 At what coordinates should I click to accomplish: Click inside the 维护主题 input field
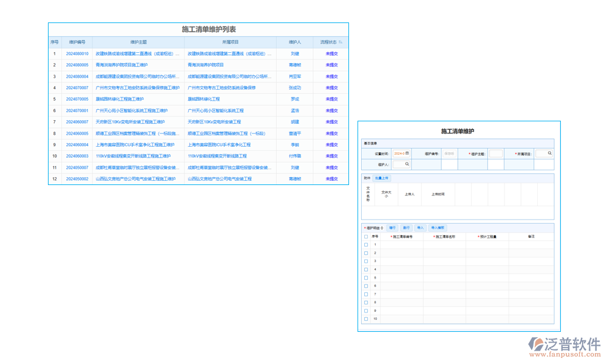click(495, 153)
